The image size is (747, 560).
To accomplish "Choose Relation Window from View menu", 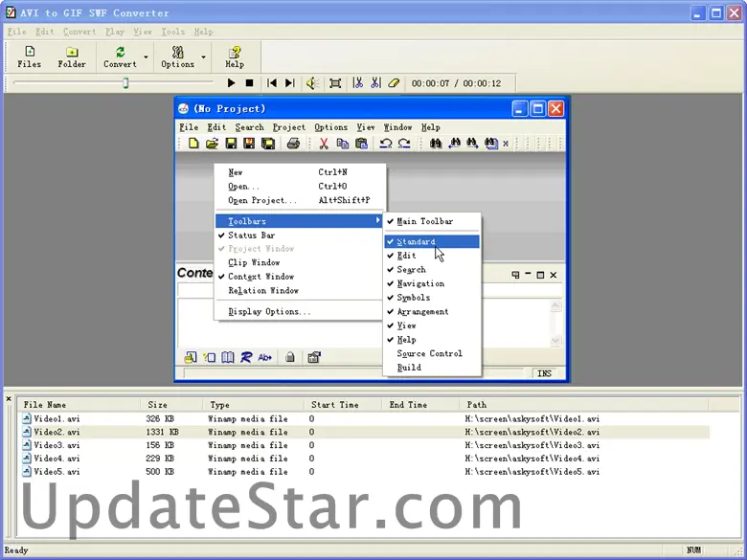I will click(299, 290).
